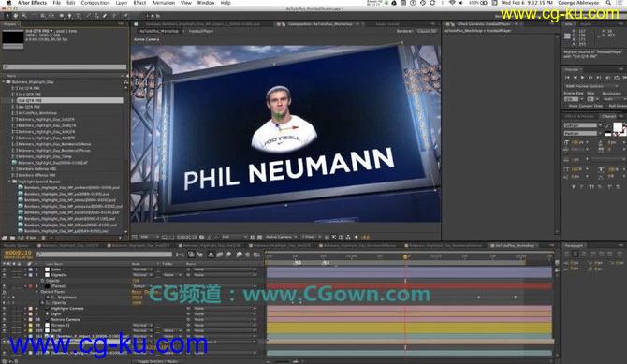The image size is (627, 364).
Task: Collapse the 3Flares layer properties
Action: (x=25, y=286)
